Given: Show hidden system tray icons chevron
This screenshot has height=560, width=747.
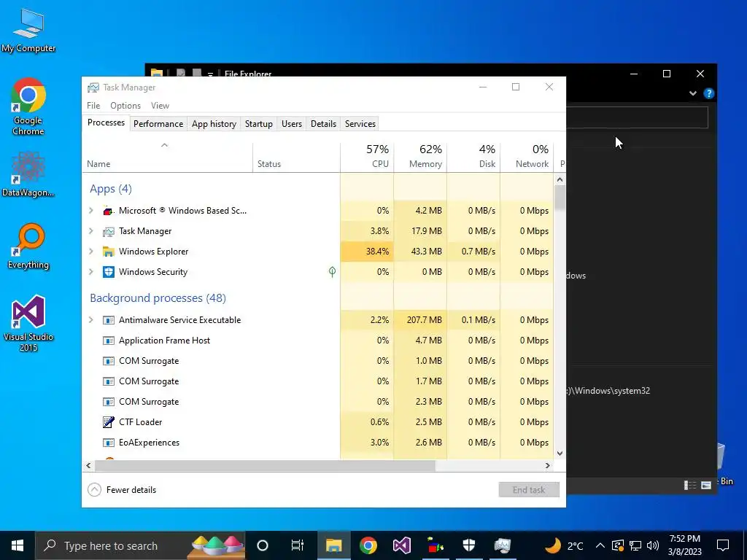Looking at the screenshot, I should (600, 545).
